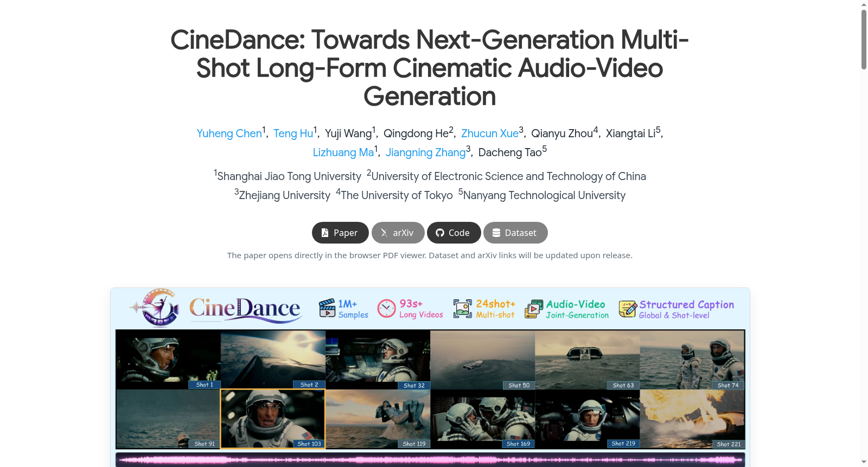This screenshot has height=467, width=868.
Task: Click author name Xiangtai Li
Action: 631,133
